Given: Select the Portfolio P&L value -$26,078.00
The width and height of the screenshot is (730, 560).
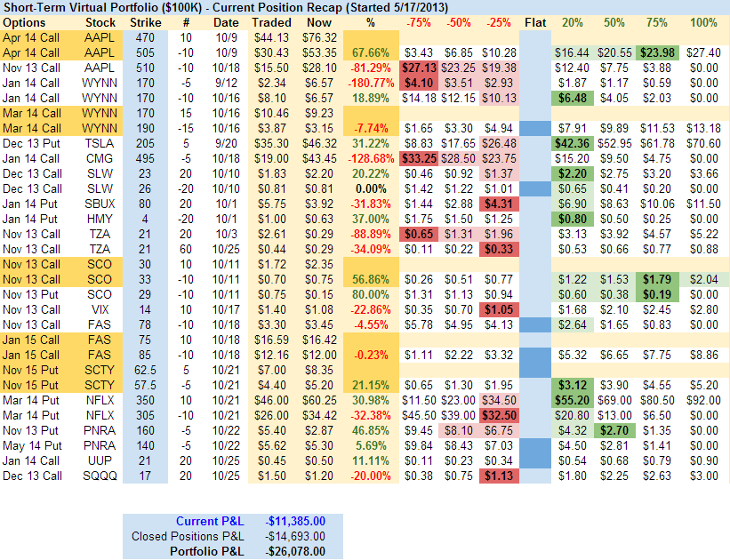Looking at the screenshot, I should (293, 551).
